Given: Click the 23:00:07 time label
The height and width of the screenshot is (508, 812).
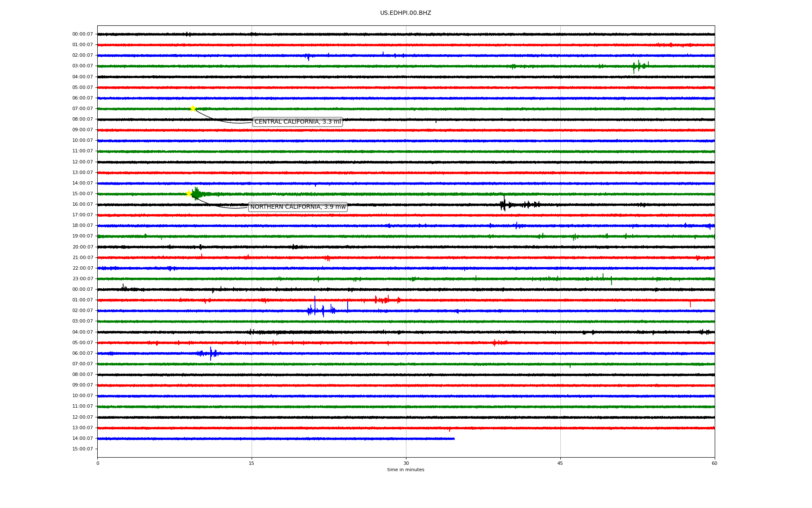Looking at the screenshot, I should click(82, 279).
